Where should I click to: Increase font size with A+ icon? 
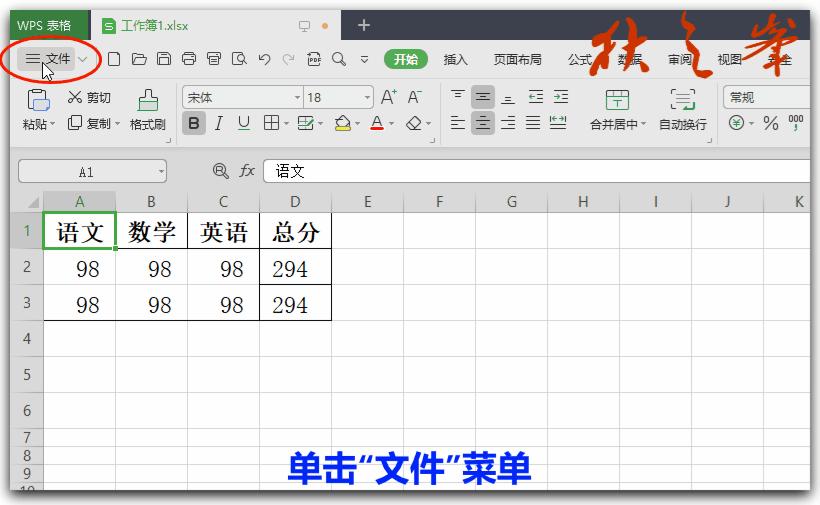(389, 97)
